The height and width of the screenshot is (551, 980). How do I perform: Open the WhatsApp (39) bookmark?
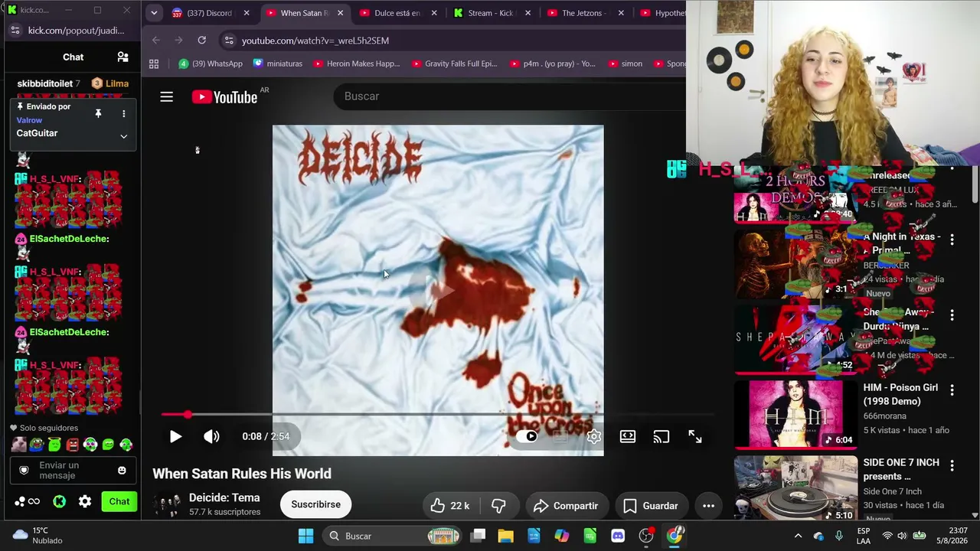pos(211,64)
